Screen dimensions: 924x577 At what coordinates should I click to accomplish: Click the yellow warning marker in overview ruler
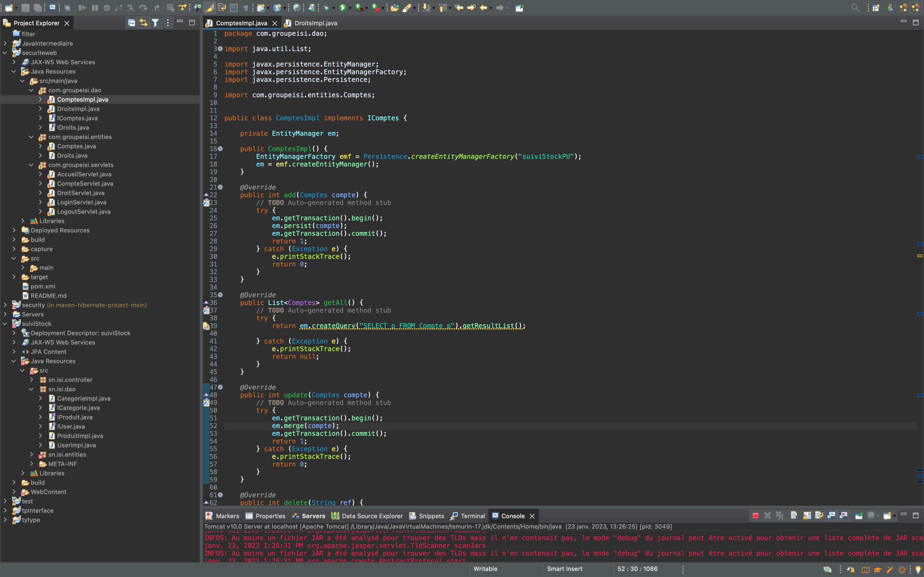point(919,256)
